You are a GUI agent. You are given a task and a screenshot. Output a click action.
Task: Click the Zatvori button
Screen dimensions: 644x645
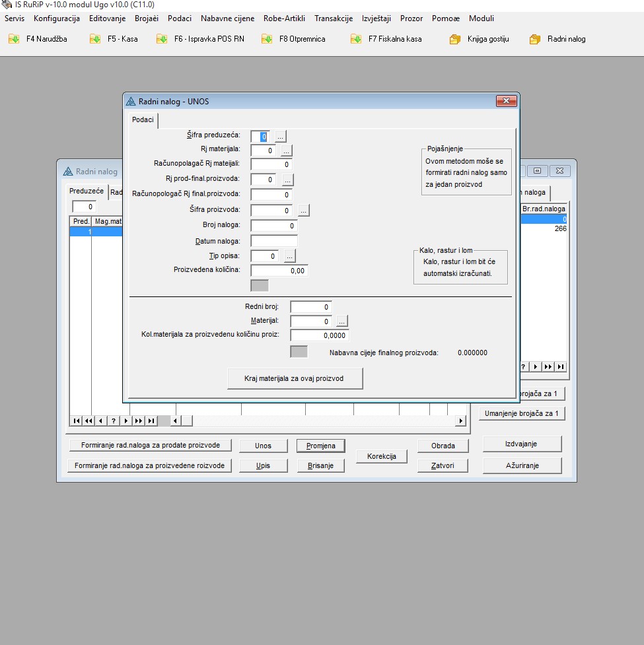(443, 465)
